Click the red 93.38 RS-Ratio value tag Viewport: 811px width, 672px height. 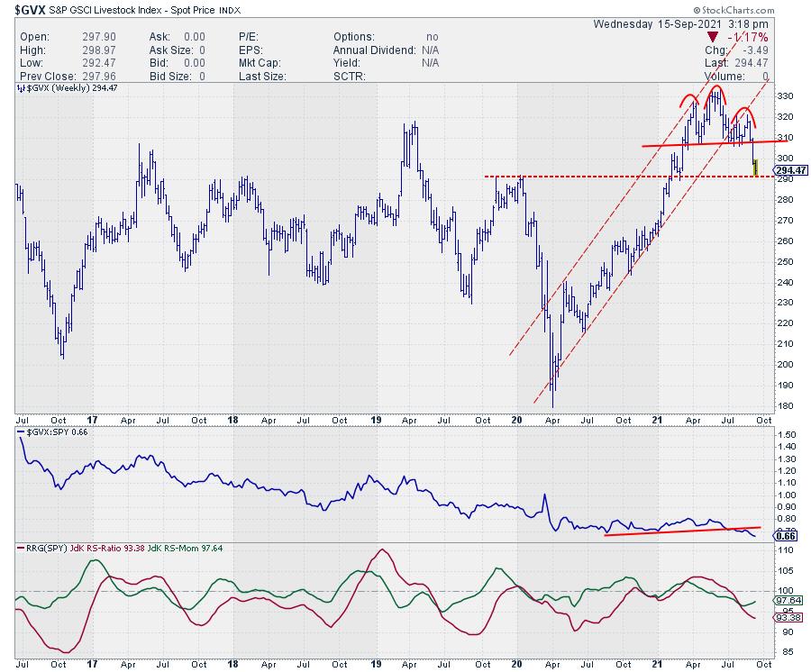[782, 618]
